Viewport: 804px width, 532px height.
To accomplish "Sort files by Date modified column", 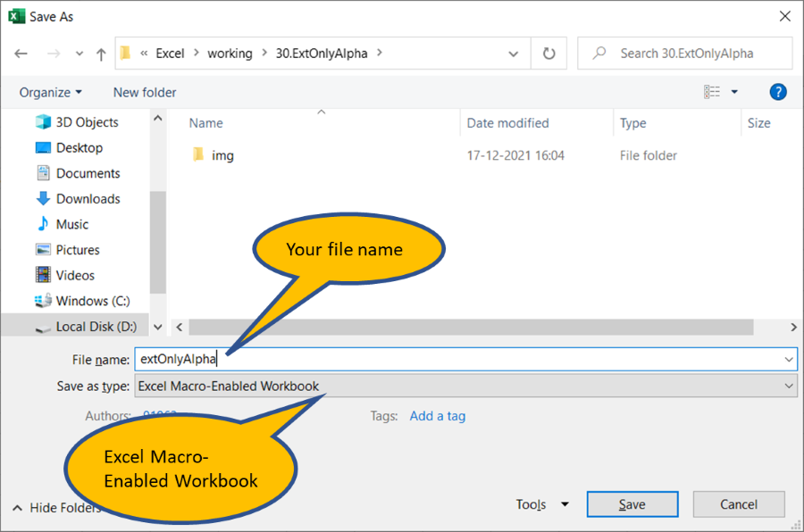I will (x=507, y=123).
